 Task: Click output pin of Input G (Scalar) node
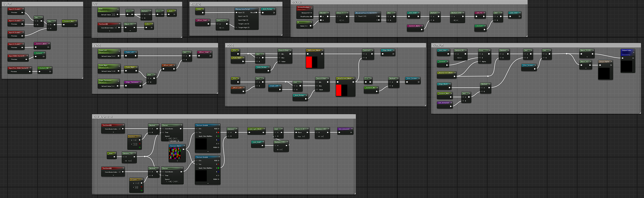(22, 24)
